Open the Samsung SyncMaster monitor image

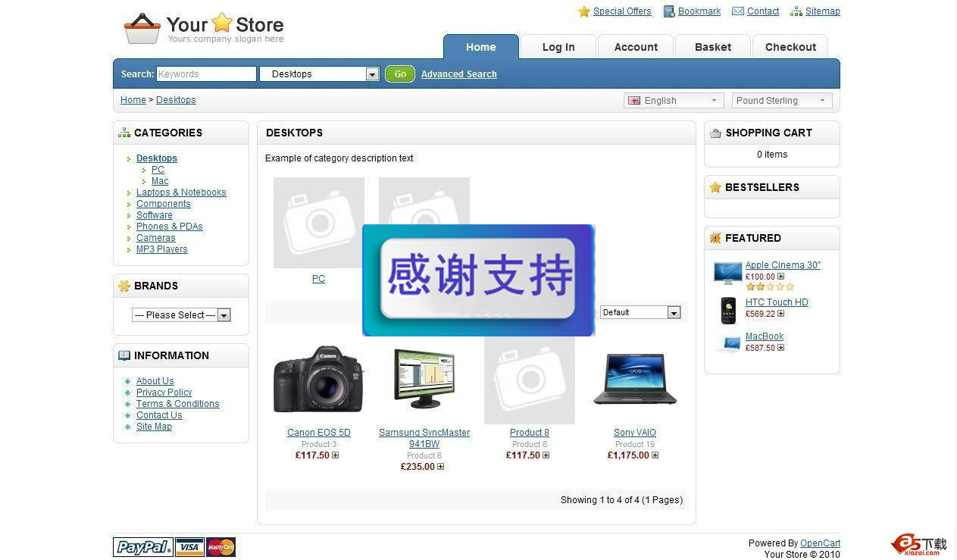[424, 379]
